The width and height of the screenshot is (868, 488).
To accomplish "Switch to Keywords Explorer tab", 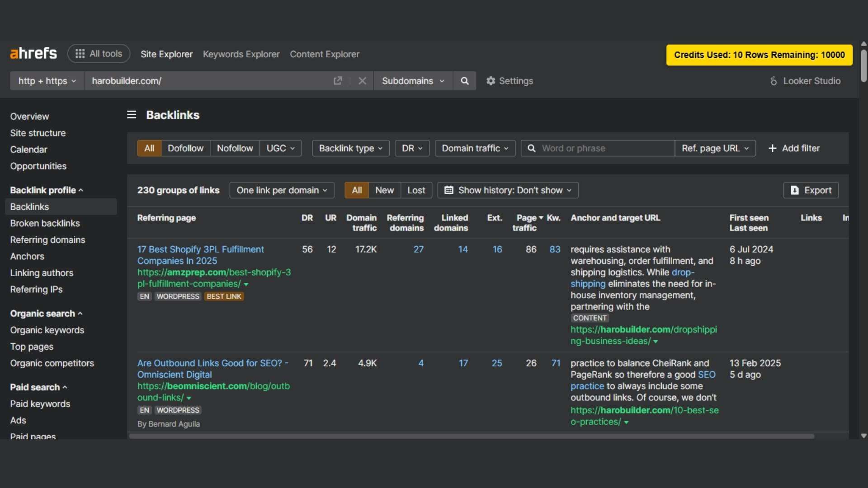I will click(241, 54).
